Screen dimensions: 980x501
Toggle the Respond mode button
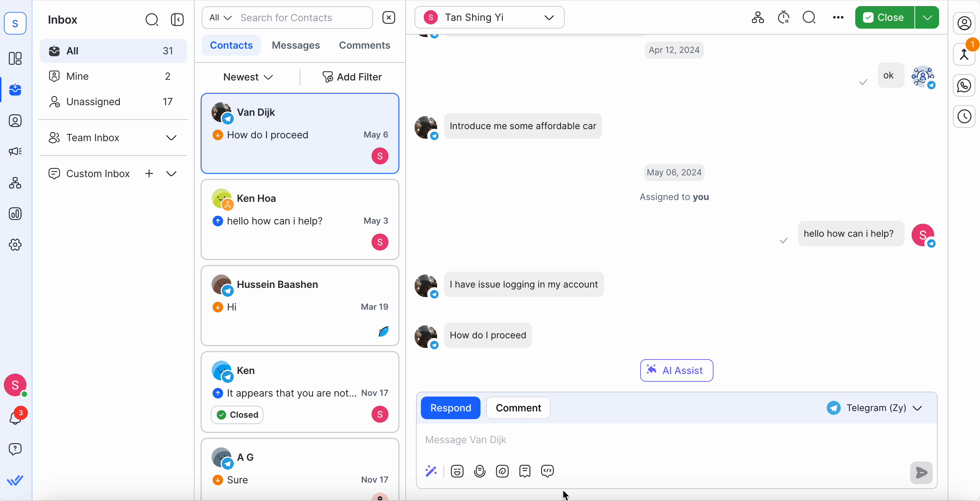pos(451,408)
